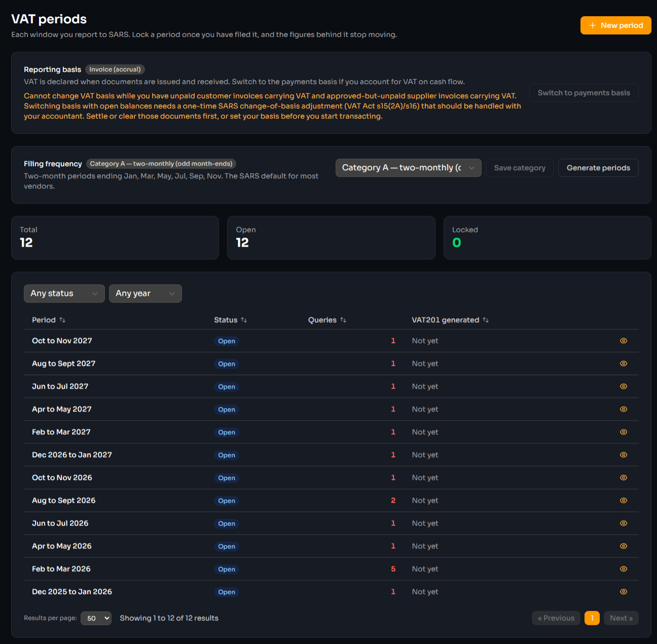Click the Open badge for Dec 2025 to Jan 2026
Screen dimensions: 657x644
click(227, 592)
